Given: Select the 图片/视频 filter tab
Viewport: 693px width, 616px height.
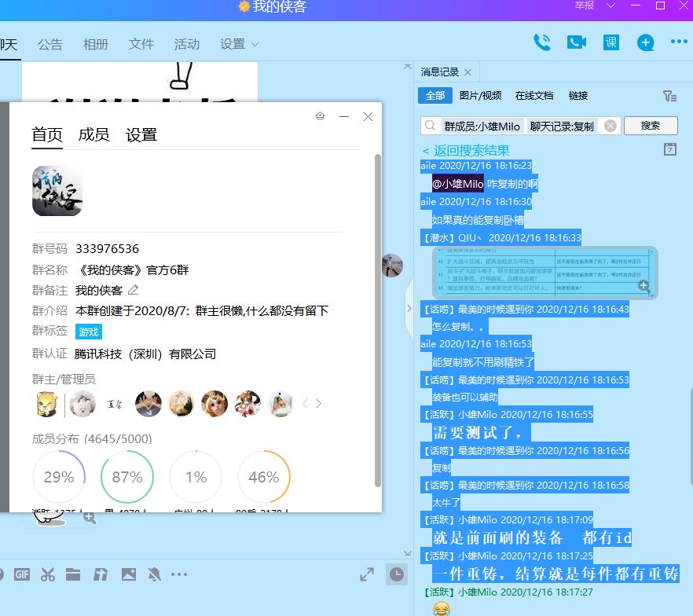Looking at the screenshot, I should (480, 95).
